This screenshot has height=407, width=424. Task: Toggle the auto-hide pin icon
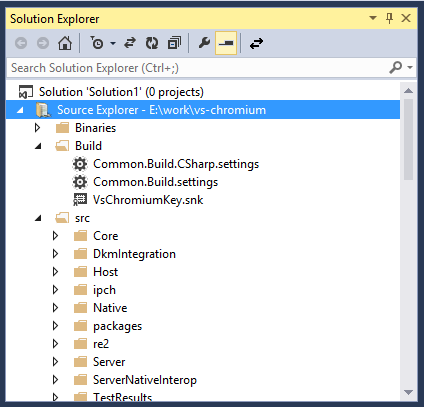[x=389, y=18]
